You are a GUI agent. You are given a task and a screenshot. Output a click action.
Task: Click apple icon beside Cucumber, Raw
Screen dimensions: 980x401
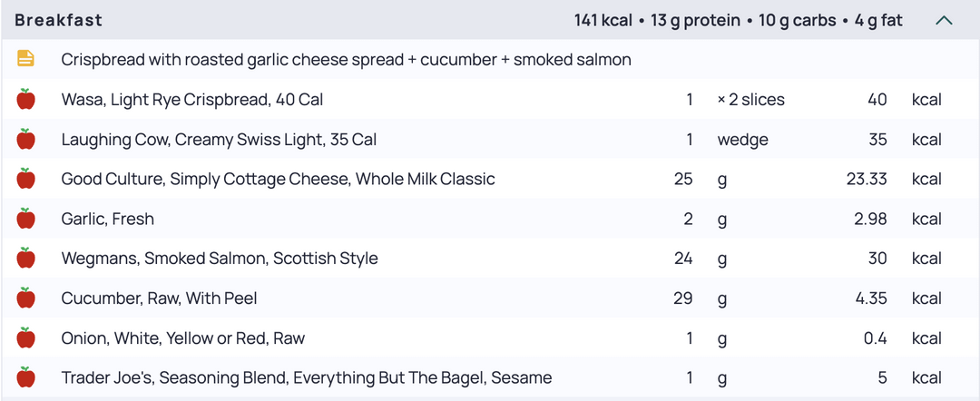point(25,298)
